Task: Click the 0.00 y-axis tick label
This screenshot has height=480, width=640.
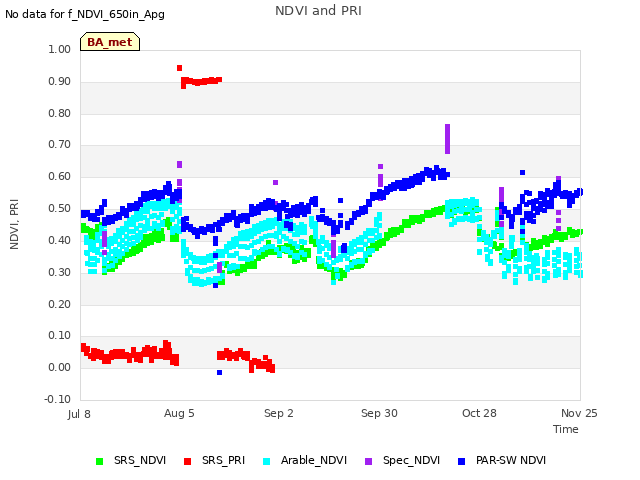Action: (x=60, y=368)
